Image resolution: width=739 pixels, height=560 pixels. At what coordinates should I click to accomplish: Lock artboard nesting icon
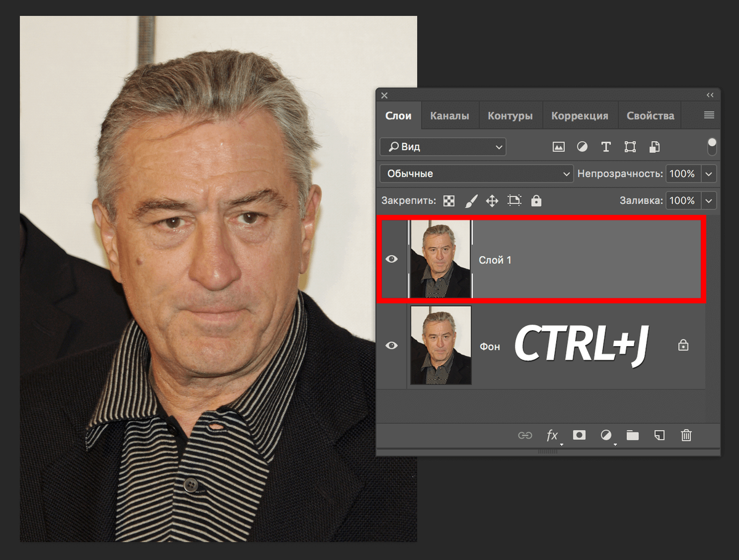pos(514,200)
